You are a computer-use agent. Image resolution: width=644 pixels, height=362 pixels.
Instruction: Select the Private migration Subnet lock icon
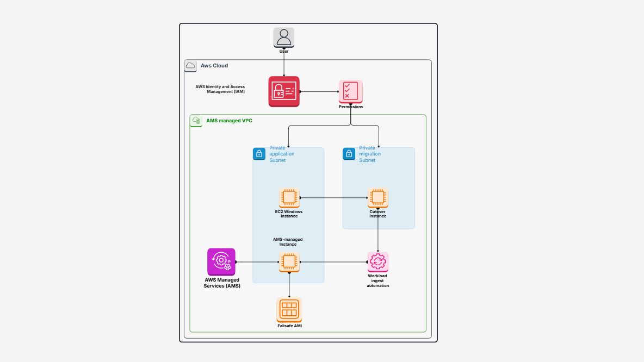(349, 154)
